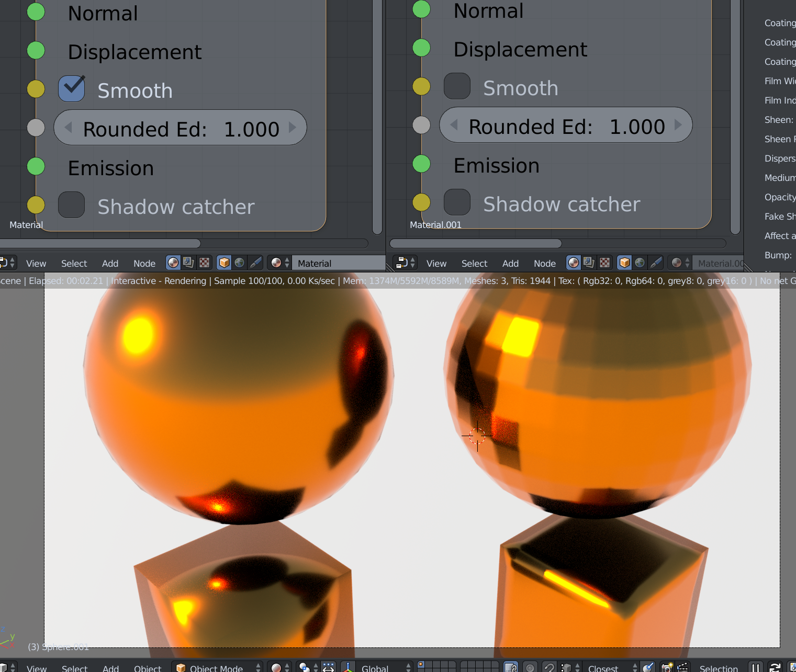
Task: Select line style shader type in right editor
Action: pyautogui.click(x=656, y=263)
